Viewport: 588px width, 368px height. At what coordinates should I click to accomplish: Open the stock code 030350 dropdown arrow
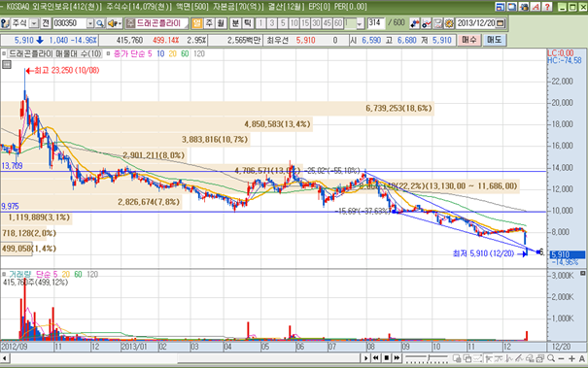coord(90,23)
